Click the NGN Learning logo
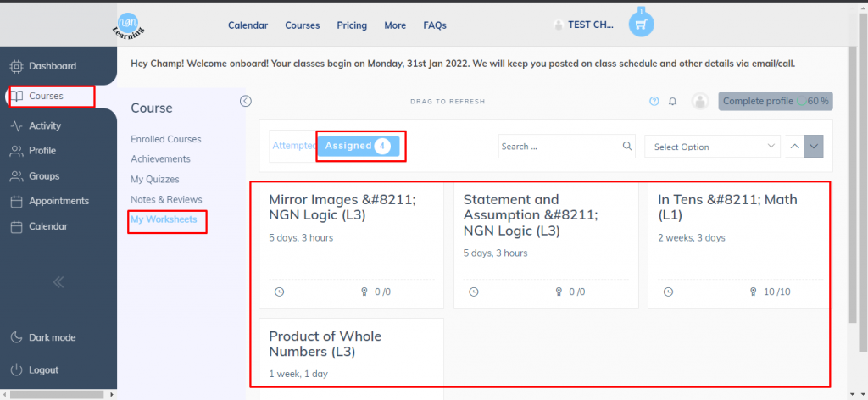This screenshot has height=400, width=868. [132, 25]
